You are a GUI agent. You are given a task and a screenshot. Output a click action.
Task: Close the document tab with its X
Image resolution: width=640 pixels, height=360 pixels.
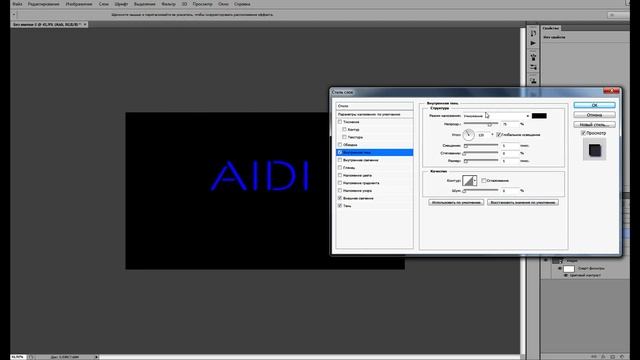85,24
